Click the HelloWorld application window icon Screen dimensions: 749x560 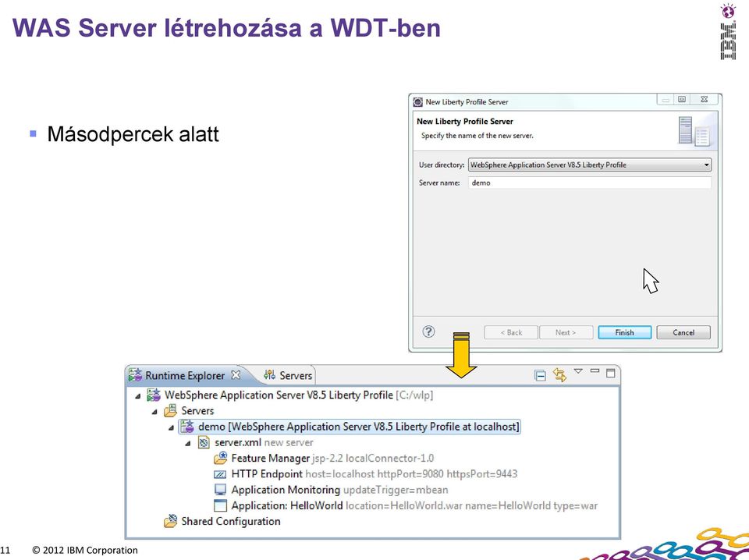point(220,505)
